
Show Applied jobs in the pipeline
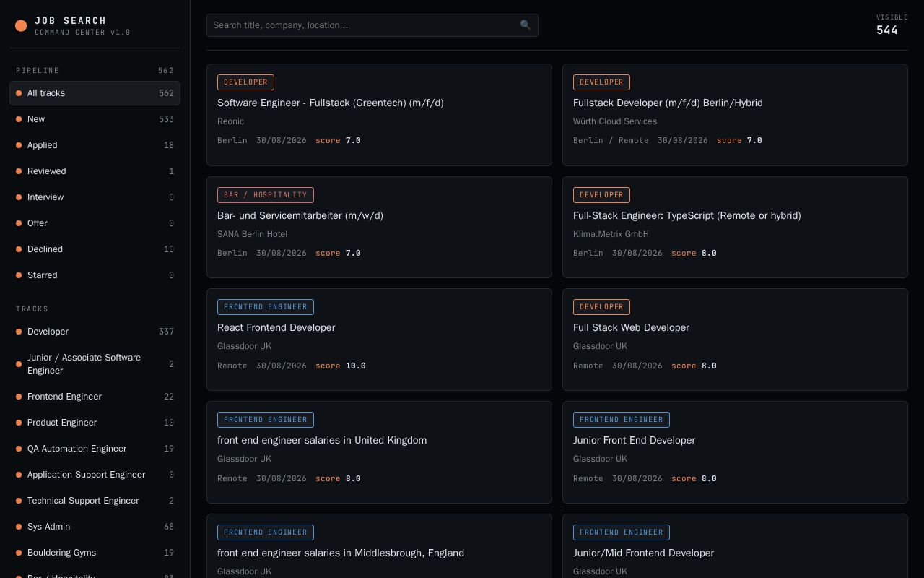tap(95, 145)
